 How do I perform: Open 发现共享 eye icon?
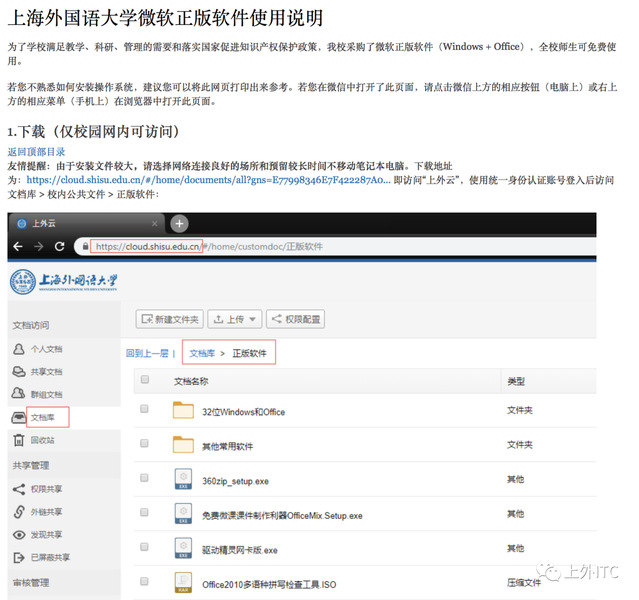(x=19, y=535)
